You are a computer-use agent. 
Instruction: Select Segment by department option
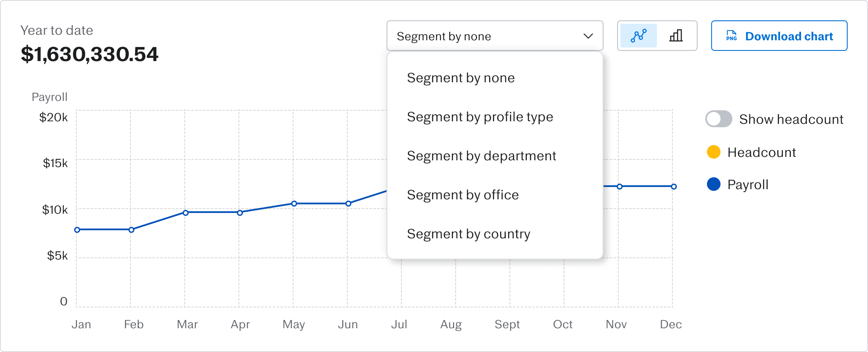point(481,156)
